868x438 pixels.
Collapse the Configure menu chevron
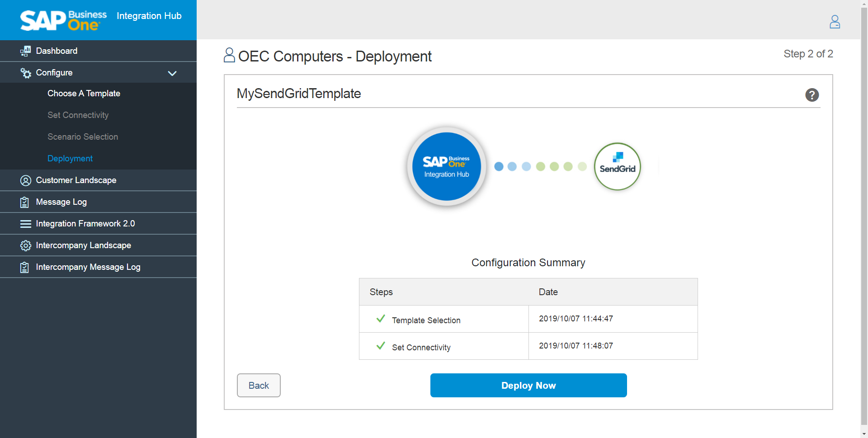coord(172,73)
